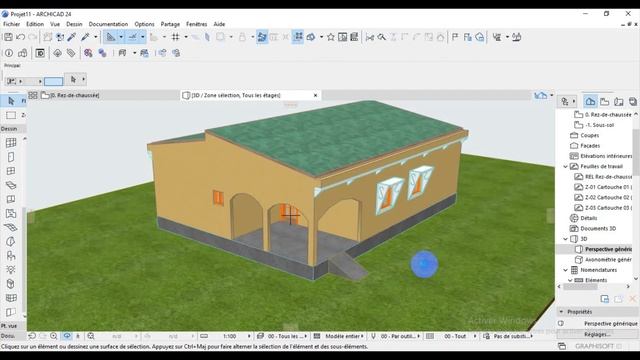Click the magnifier find-and-select icon
The width and height of the screenshot is (640, 360).
[x=382, y=37]
